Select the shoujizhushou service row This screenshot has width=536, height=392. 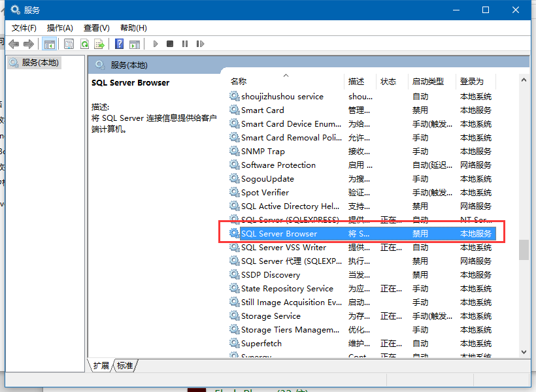362,97
